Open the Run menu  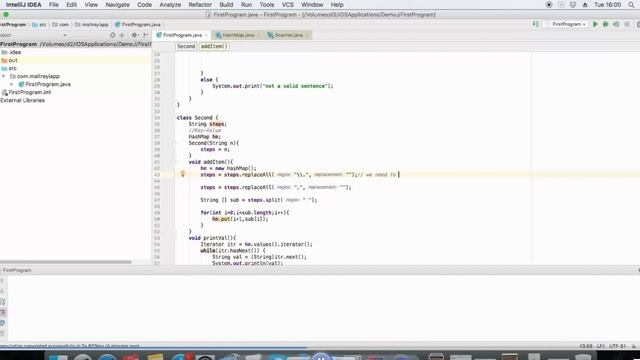pyautogui.click(x=247, y=5)
